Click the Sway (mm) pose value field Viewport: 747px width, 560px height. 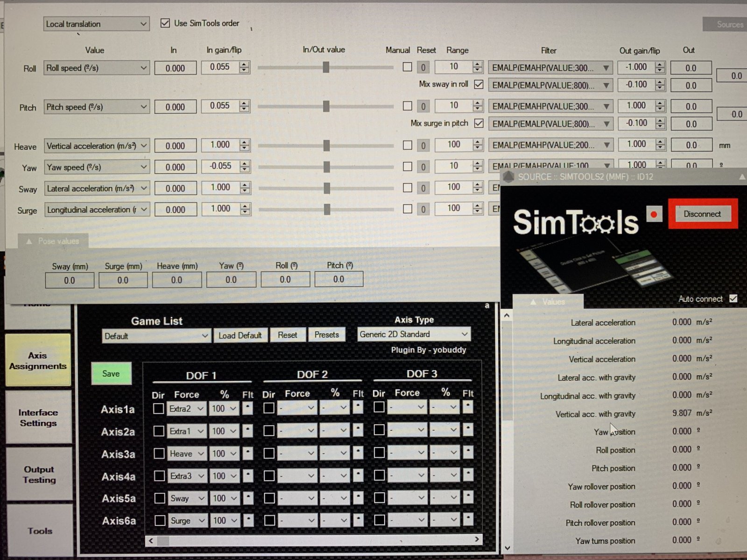[x=70, y=280]
